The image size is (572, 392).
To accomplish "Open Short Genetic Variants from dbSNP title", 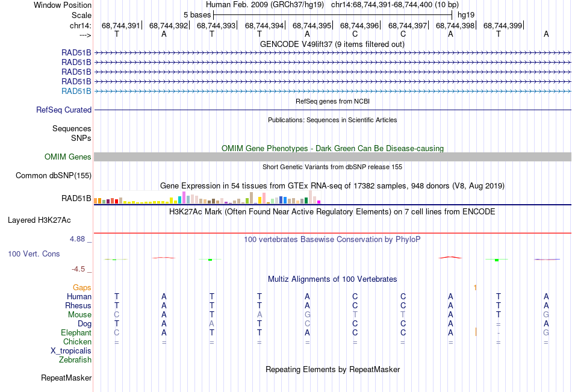I will 332,167.
